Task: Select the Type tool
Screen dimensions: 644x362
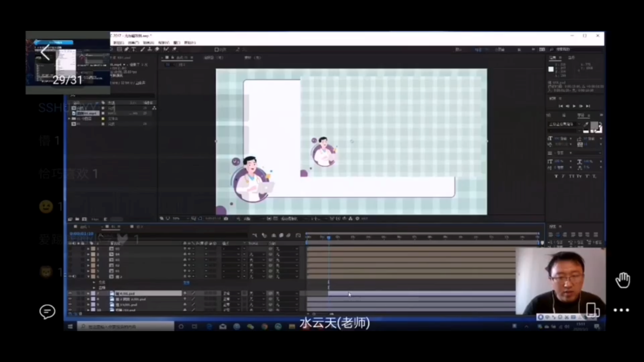Action: [133, 49]
